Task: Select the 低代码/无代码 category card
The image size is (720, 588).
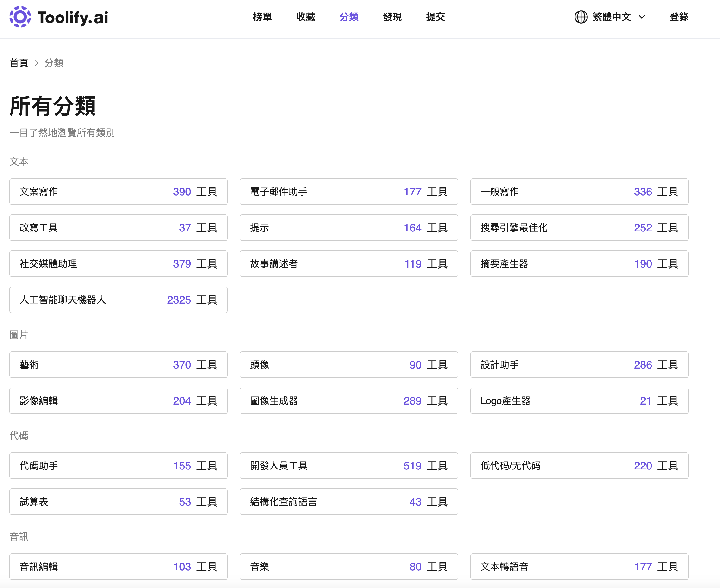Action: coord(579,466)
